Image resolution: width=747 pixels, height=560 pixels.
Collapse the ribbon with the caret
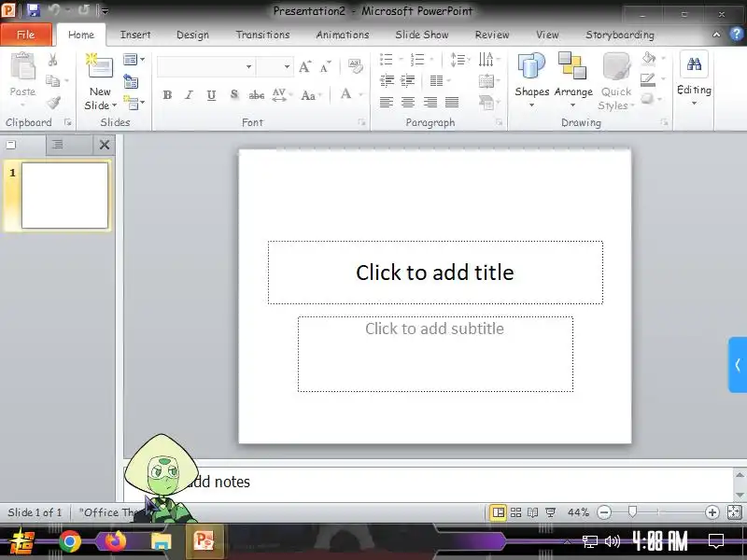(x=716, y=35)
